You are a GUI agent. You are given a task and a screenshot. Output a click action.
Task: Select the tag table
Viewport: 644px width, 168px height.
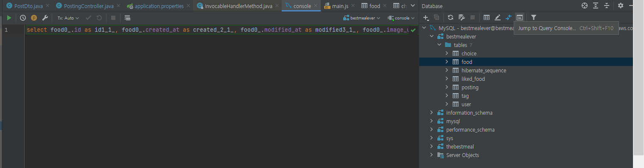[465, 96]
